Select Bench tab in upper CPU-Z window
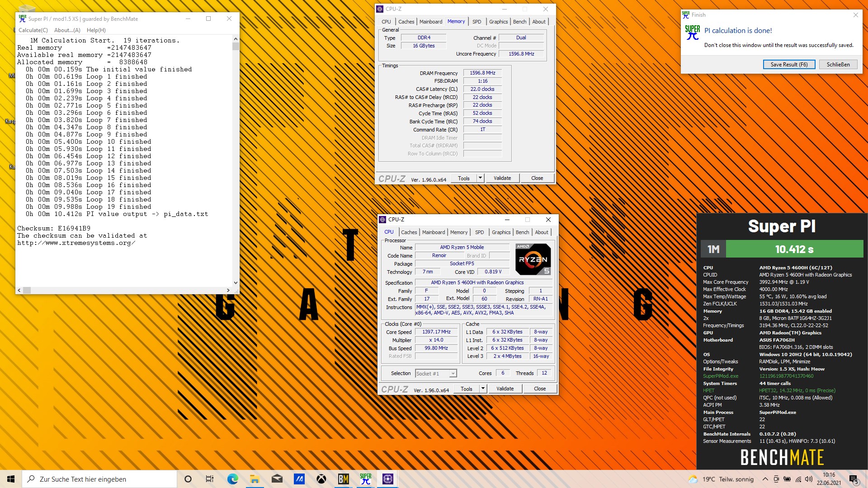 tap(519, 22)
